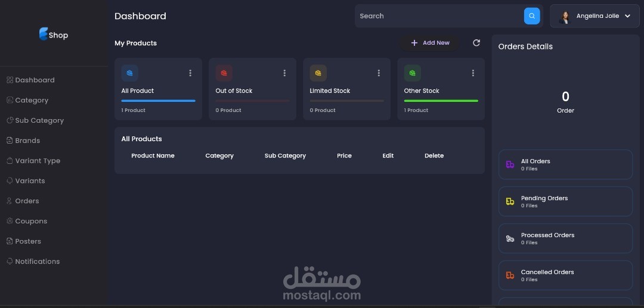Open the Category page
The height and width of the screenshot is (308, 644).
click(32, 100)
